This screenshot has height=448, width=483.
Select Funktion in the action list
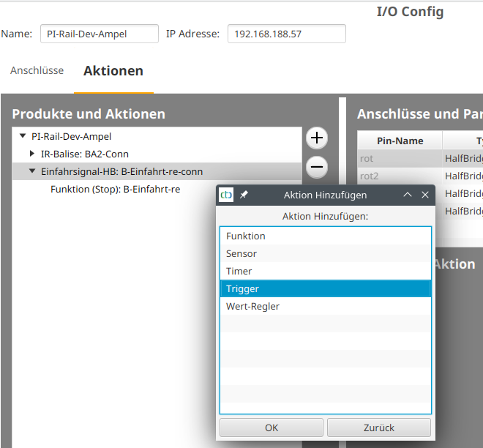(326, 236)
